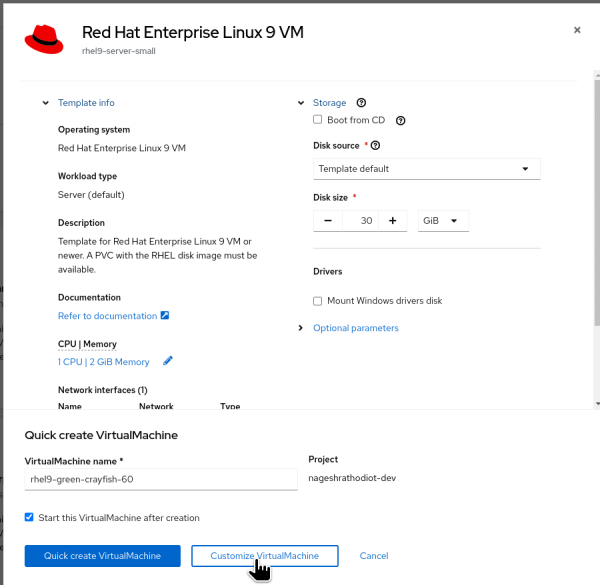Click the Quick create VirtualMachine button
This screenshot has width=600, height=585.
103,556
